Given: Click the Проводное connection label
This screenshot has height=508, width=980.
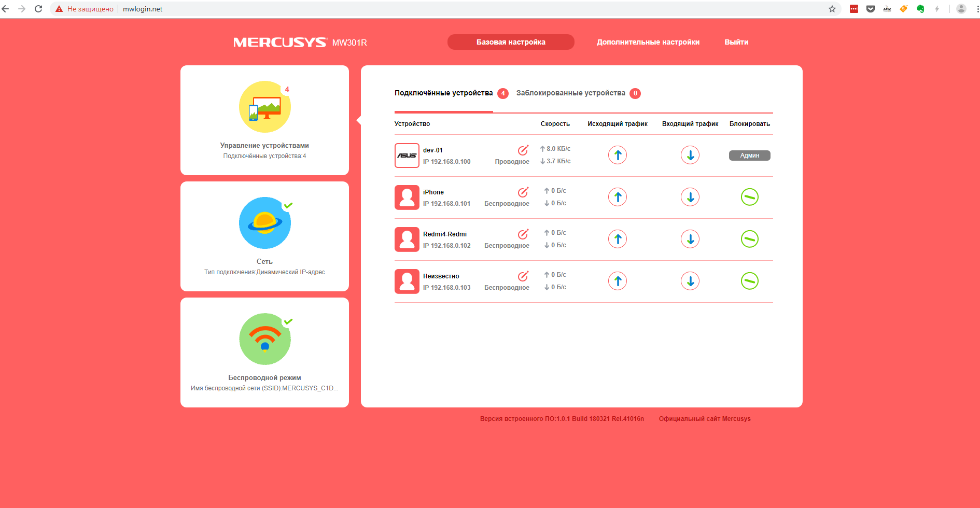Looking at the screenshot, I should pos(512,162).
